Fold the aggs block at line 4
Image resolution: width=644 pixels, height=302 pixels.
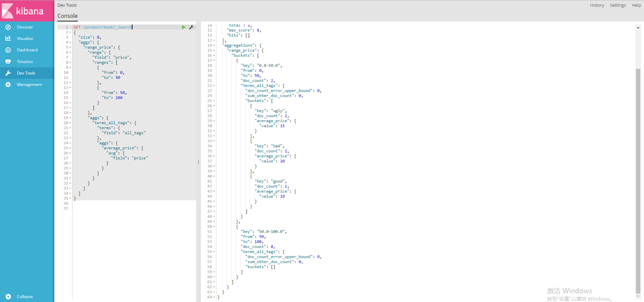[x=70, y=42]
